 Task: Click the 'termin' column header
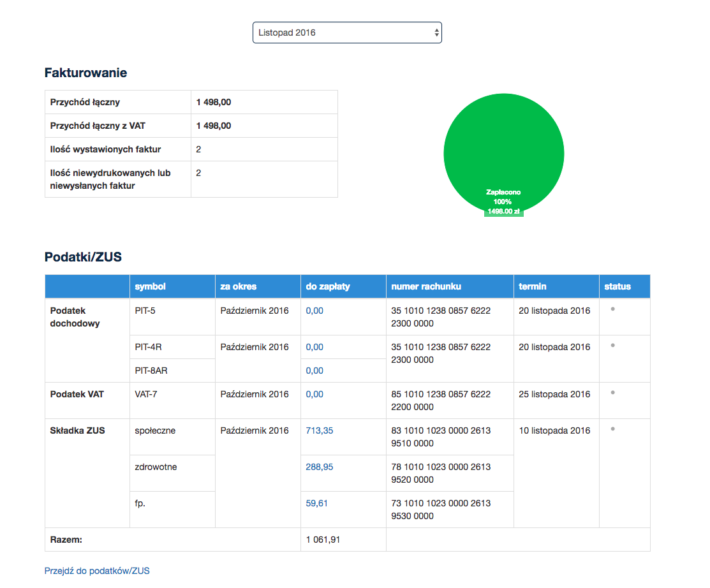pyautogui.click(x=533, y=286)
